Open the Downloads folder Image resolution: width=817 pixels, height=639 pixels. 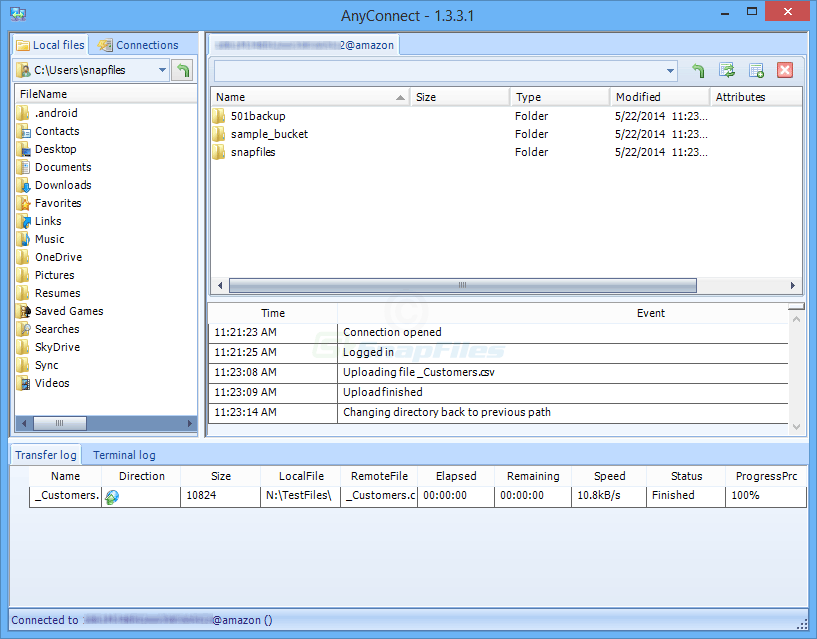[63, 185]
